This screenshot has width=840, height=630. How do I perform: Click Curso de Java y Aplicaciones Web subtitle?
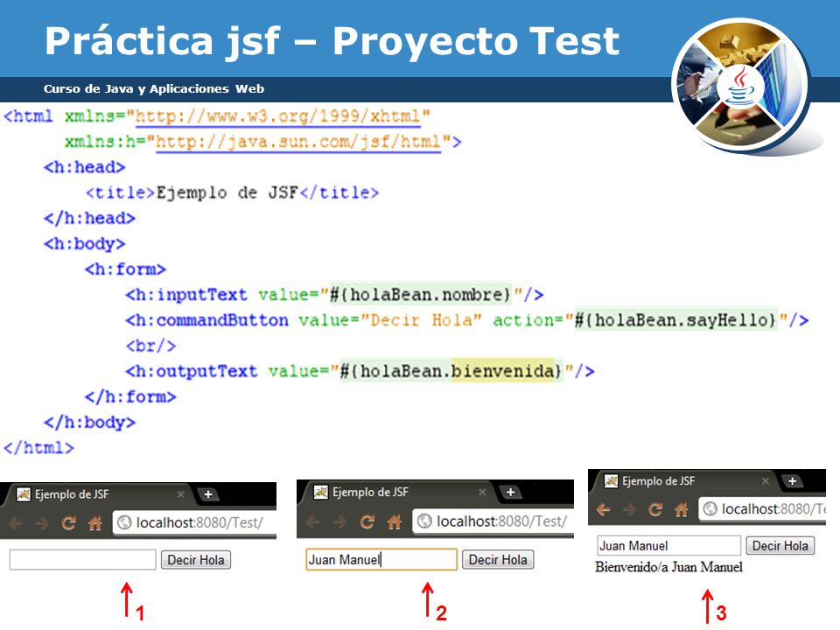[154, 89]
